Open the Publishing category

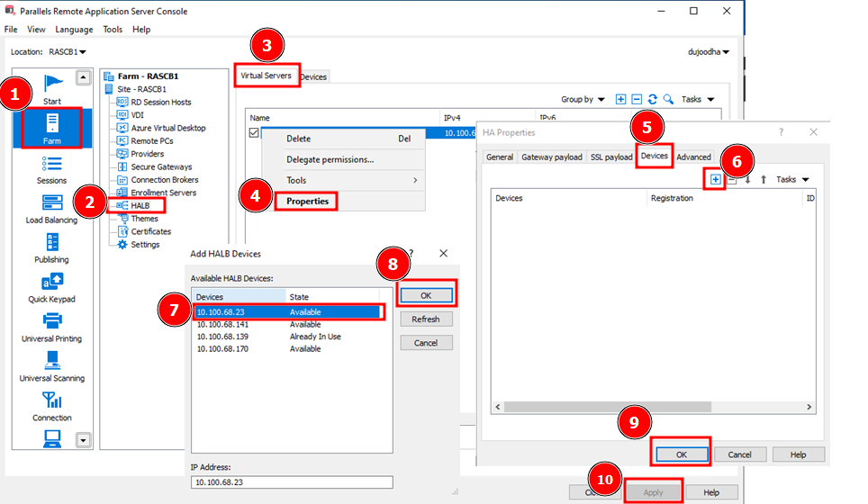click(x=51, y=249)
